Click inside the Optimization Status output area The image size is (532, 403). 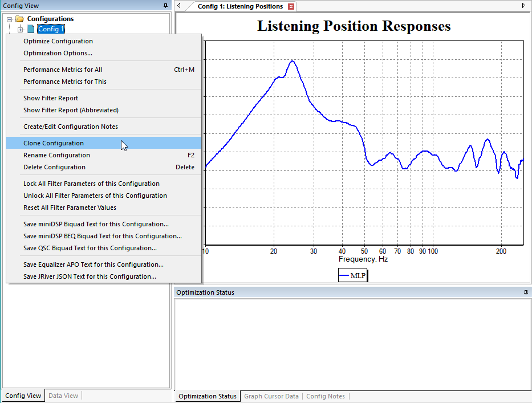(x=352, y=344)
